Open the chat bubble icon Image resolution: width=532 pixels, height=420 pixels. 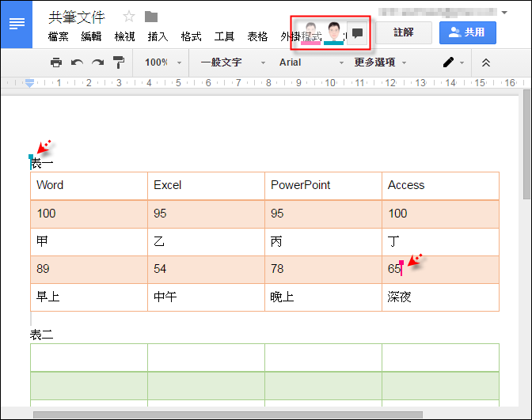pos(357,33)
